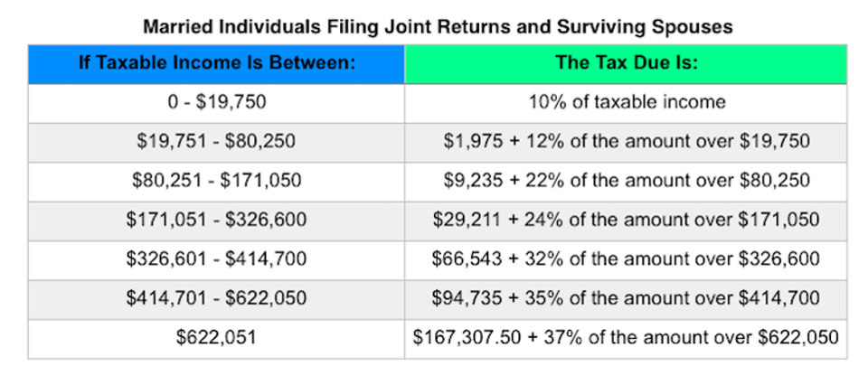Viewport: 868px width, 376px height.
Task: Select the $414,701 - $622,050 bracket cell
Action: (216, 299)
